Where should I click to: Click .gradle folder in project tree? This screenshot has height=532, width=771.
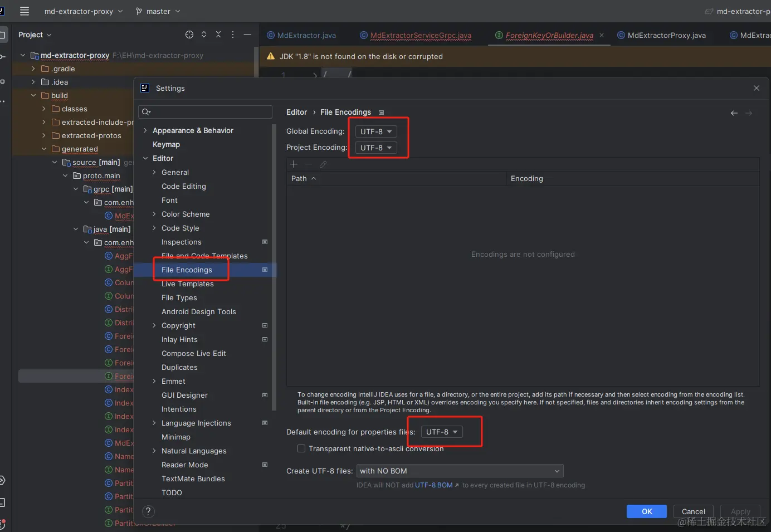coord(64,69)
